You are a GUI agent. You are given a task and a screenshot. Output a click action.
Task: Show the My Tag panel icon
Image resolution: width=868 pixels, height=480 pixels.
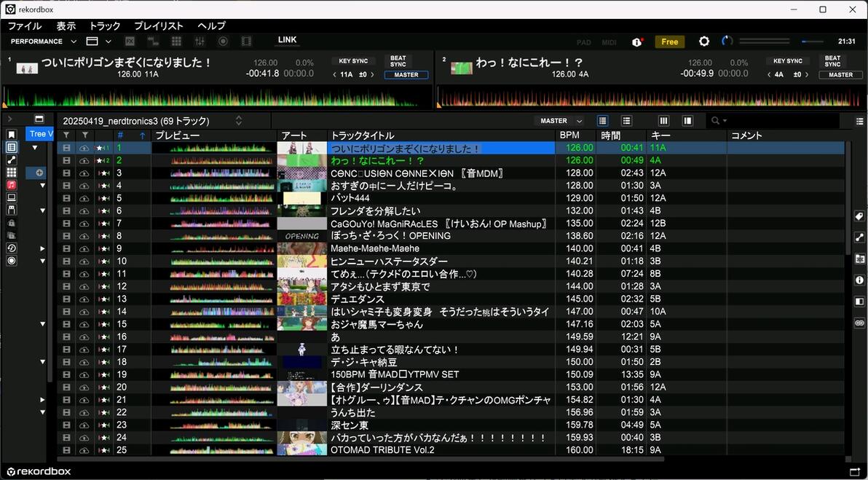coord(859,216)
